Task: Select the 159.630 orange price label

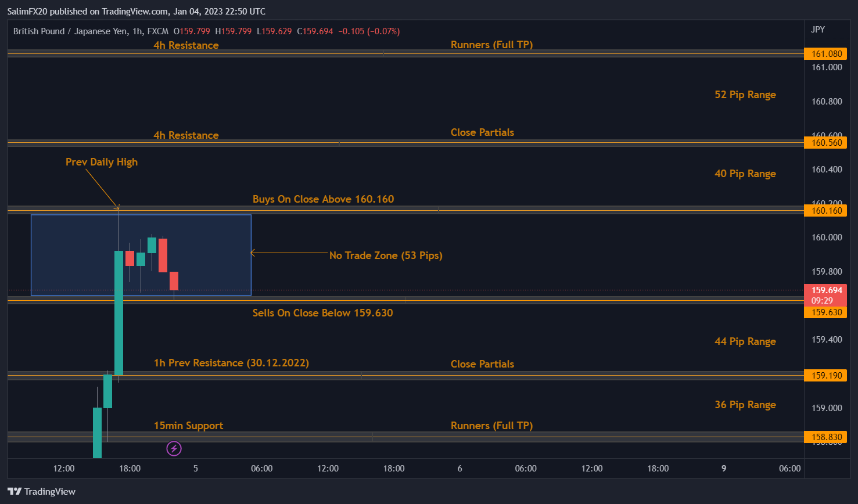Action: pos(825,312)
